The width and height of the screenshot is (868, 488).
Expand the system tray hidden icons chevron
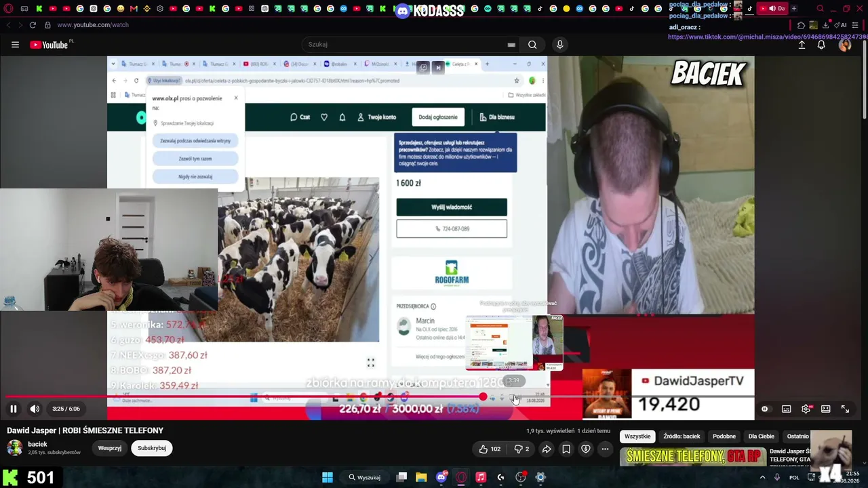[762, 477]
